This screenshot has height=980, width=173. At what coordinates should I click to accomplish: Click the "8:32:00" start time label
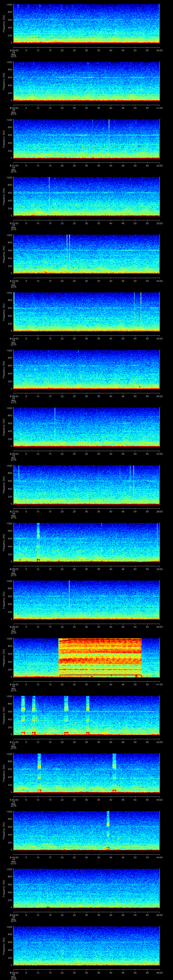[x=14, y=223]
